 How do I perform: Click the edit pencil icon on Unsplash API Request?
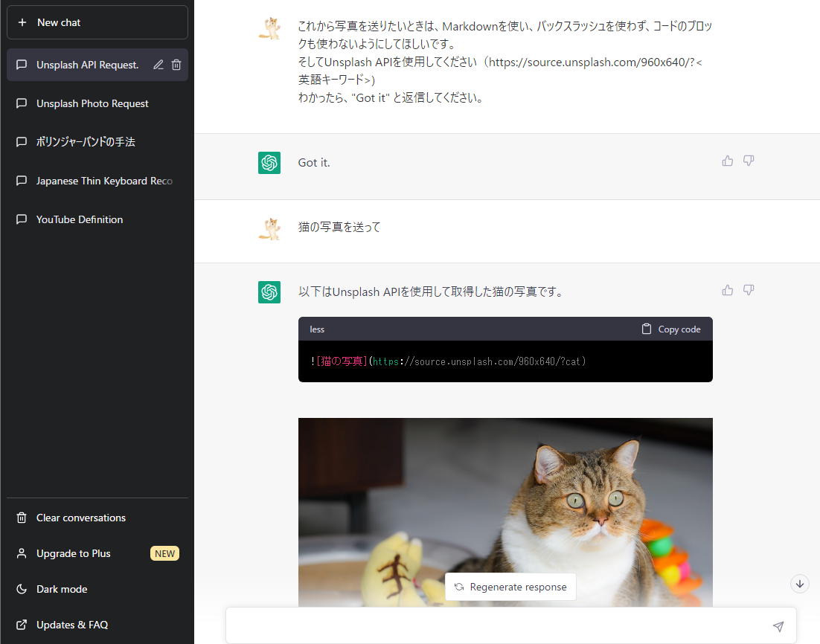pos(158,65)
